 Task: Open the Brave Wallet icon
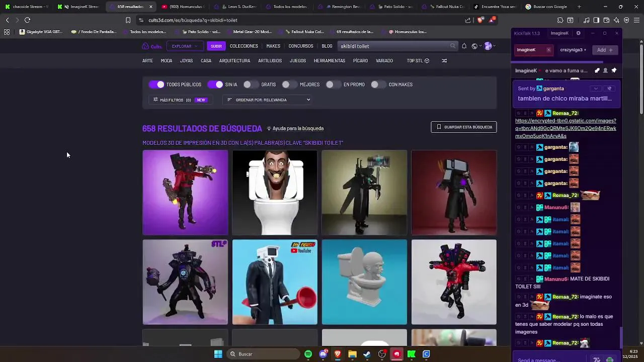point(606,20)
